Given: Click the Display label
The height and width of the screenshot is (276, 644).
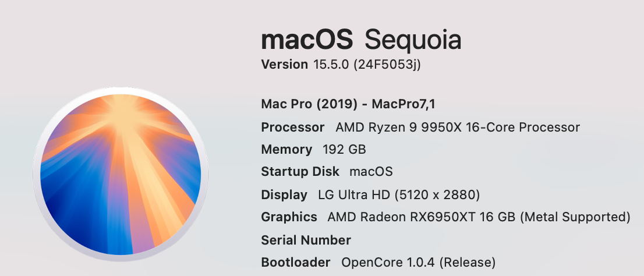Looking at the screenshot, I should (284, 194).
